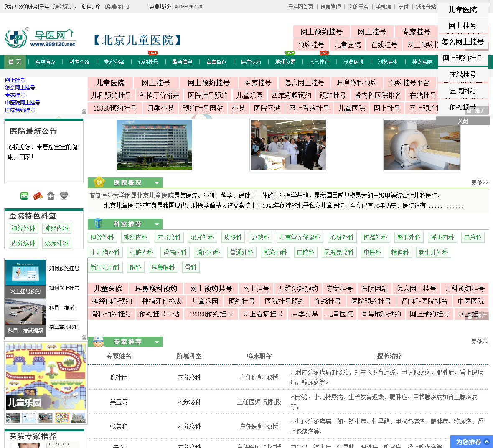Click 神经内科 under 医院特色科室
This screenshot has height=448, width=493.
[x=56, y=228]
